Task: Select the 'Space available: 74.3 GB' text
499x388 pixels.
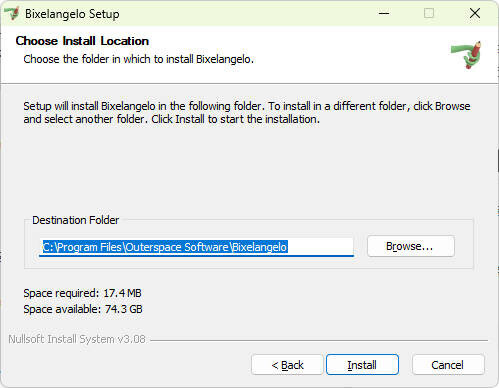Action: (x=83, y=309)
